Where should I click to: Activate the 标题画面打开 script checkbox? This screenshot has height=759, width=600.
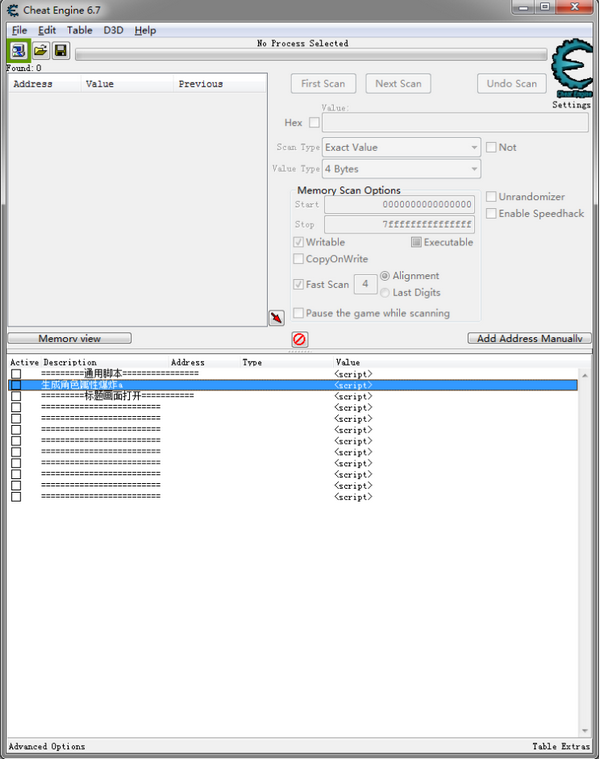pos(16,396)
